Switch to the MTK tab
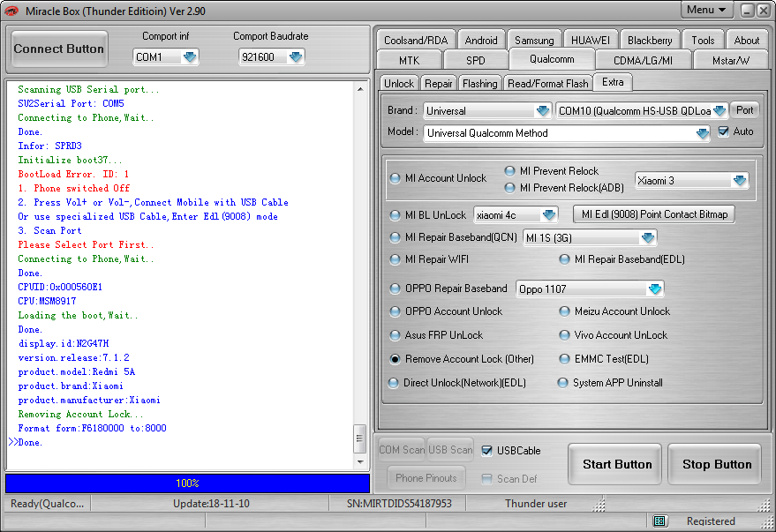Viewport: 776px width, 532px height. click(x=410, y=60)
